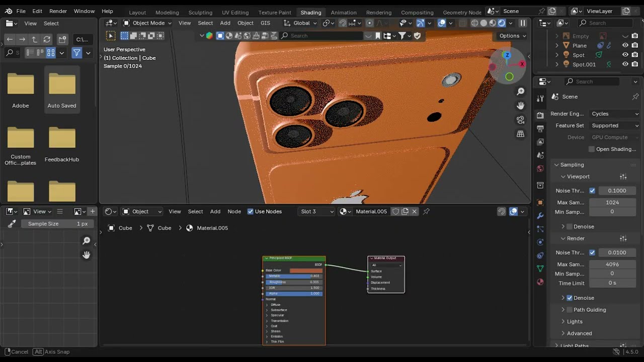644x362 pixels.
Task: Hide Spot light in viewport via eye
Action: tap(625, 55)
